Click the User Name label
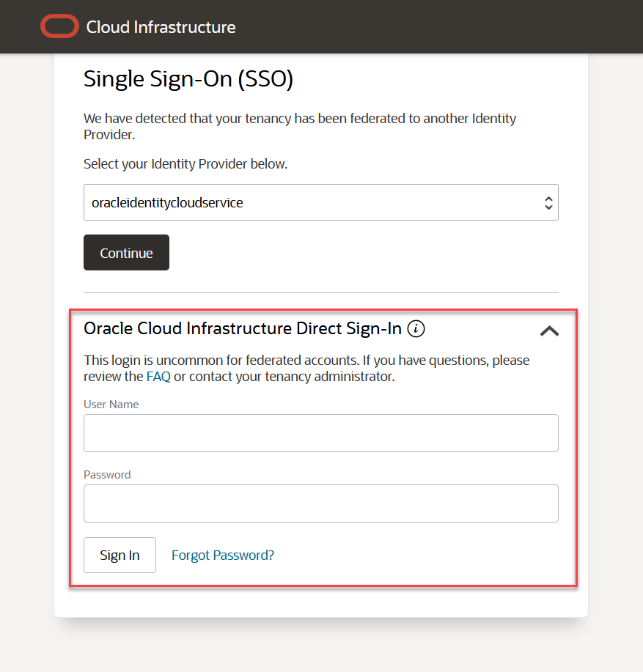Viewport: 643px width, 672px height. (111, 404)
